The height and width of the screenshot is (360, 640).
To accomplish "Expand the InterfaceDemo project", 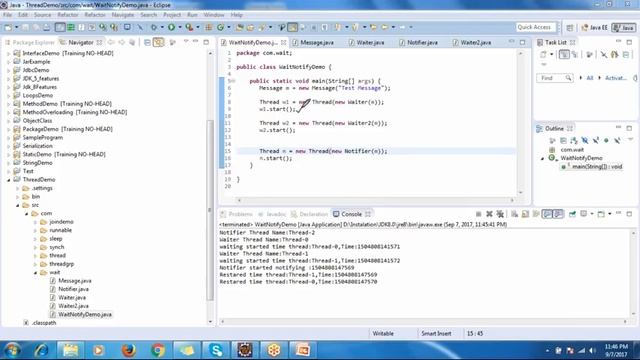I will pyautogui.click(x=9, y=53).
